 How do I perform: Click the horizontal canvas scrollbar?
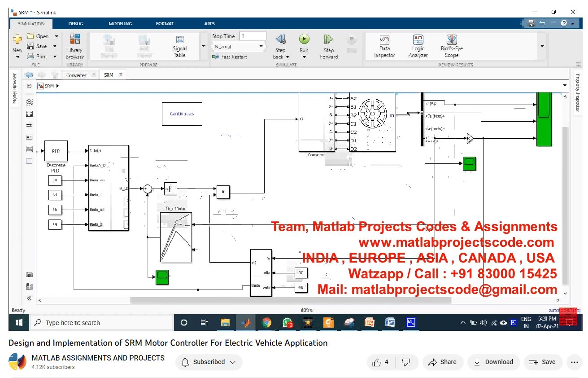coord(291,300)
